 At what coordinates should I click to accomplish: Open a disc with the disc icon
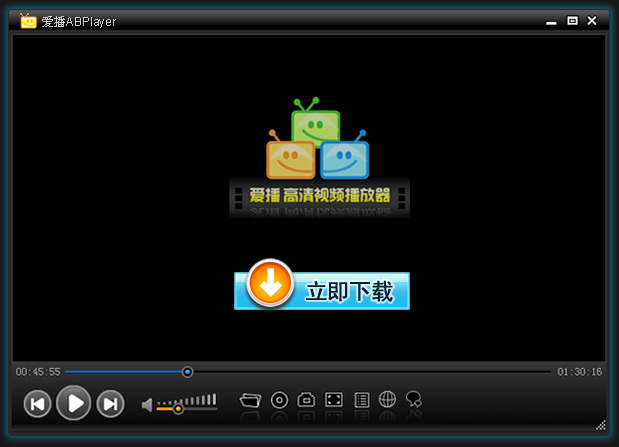tap(279, 400)
